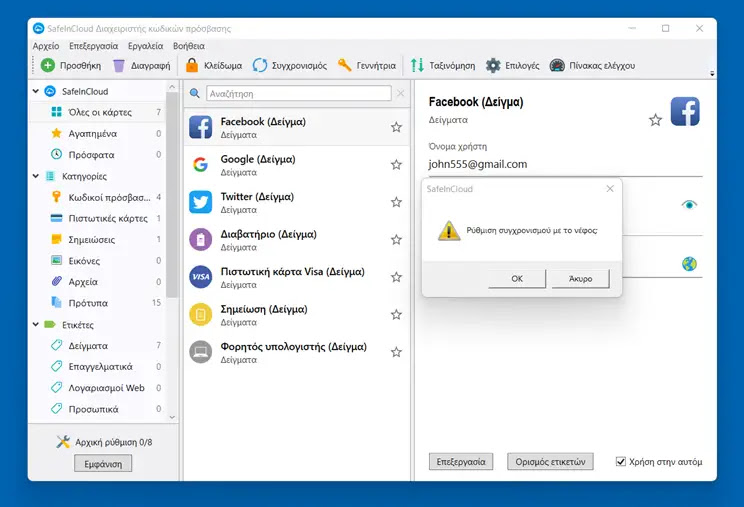
Task: Click john555@gmail.com username field
Action: point(565,164)
